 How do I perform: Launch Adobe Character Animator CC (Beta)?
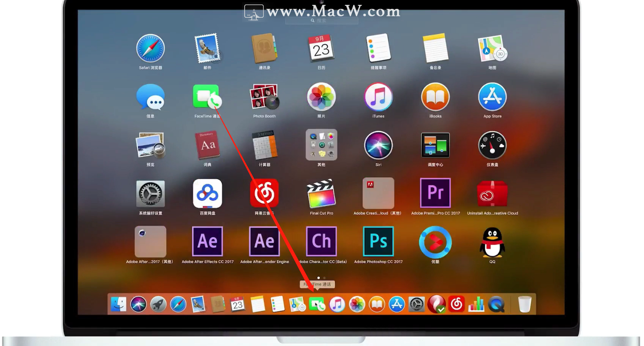321,241
